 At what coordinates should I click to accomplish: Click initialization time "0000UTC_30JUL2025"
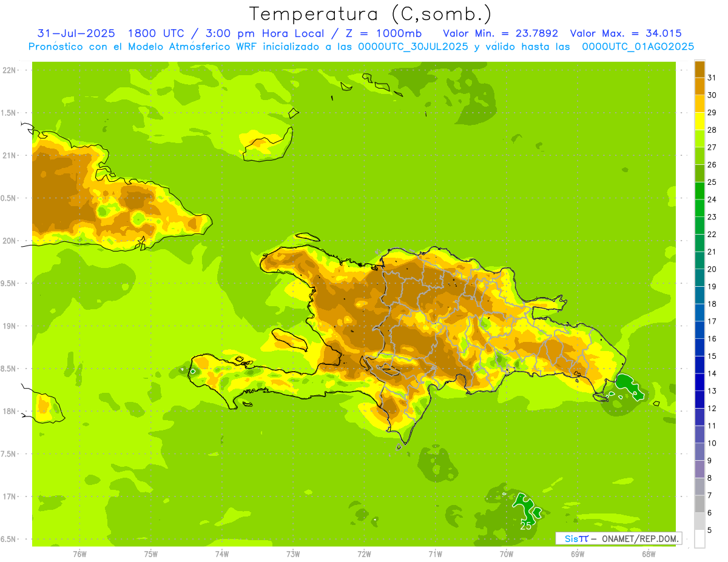coord(413,47)
